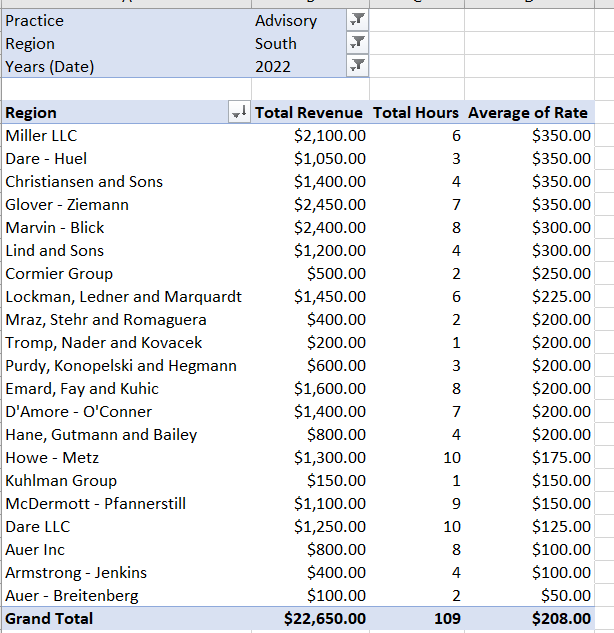Open the South region filter dropdown
This screenshot has width=614, height=633.
[357, 44]
